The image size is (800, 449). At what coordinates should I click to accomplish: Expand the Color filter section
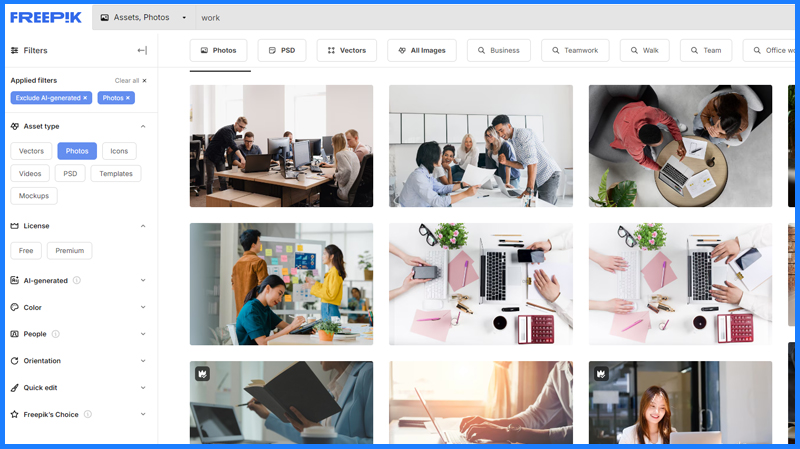(x=143, y=307)
